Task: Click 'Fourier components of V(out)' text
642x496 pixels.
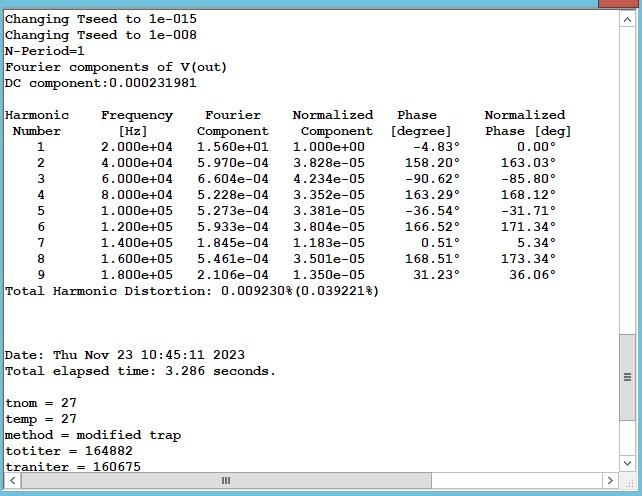Action: 116,67
